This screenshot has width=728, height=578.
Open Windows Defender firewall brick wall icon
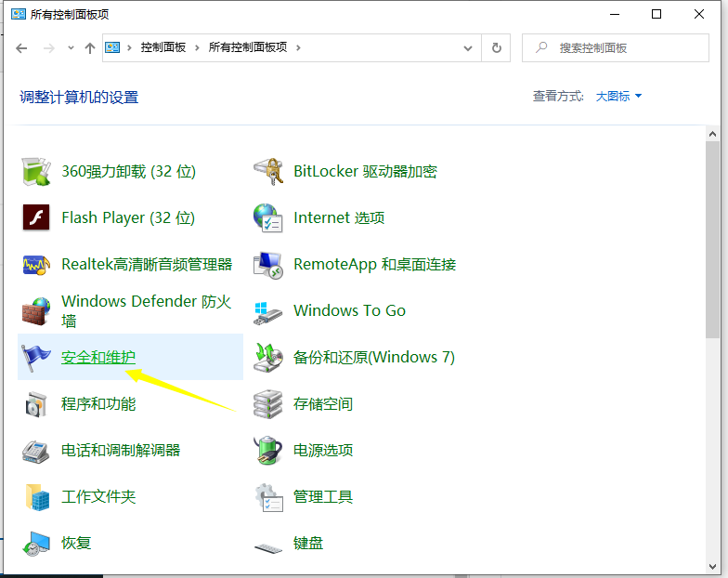[x=36, y=310]
